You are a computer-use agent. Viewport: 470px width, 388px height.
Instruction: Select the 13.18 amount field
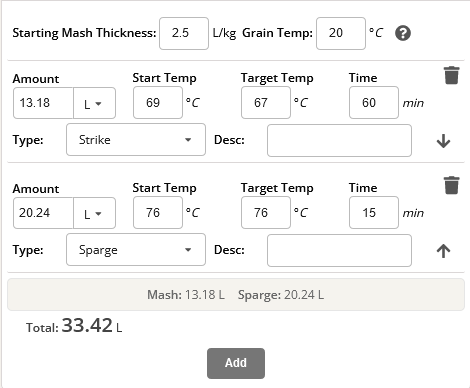point(43,103)
